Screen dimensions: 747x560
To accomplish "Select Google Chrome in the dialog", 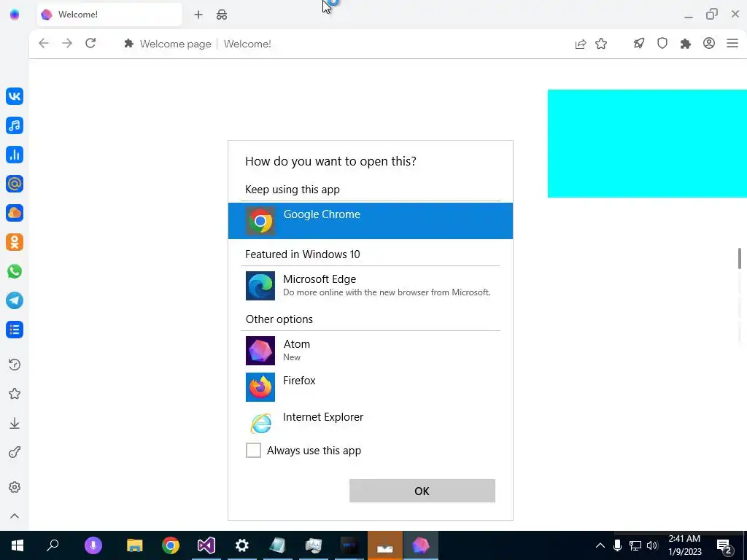I will 371,221.
